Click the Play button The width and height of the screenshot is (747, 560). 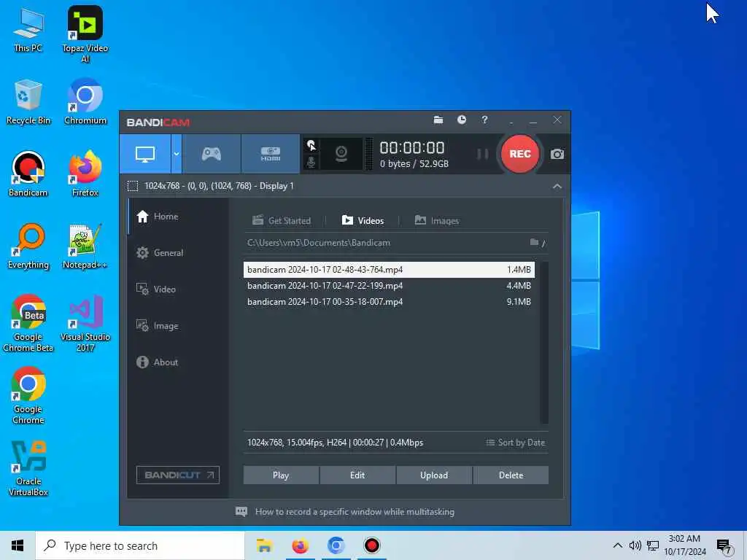(281, 475)
